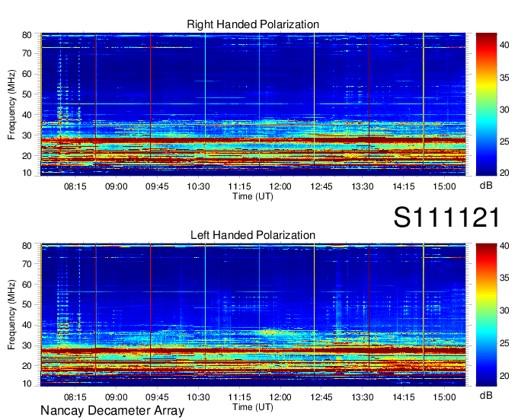Click the 20 MHz tick of Right Handed plot
The width and height of the screenshot is (518, 420).
point(27,156)
